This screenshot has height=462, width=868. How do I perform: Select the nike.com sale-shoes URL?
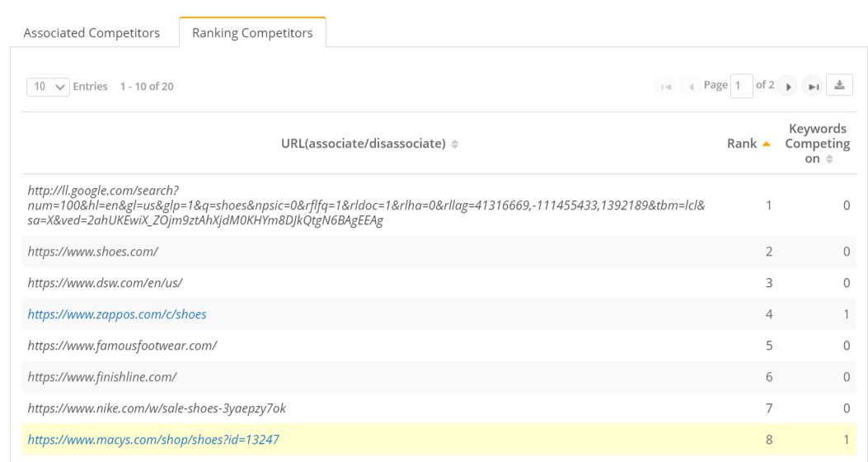tap(157, 408)
